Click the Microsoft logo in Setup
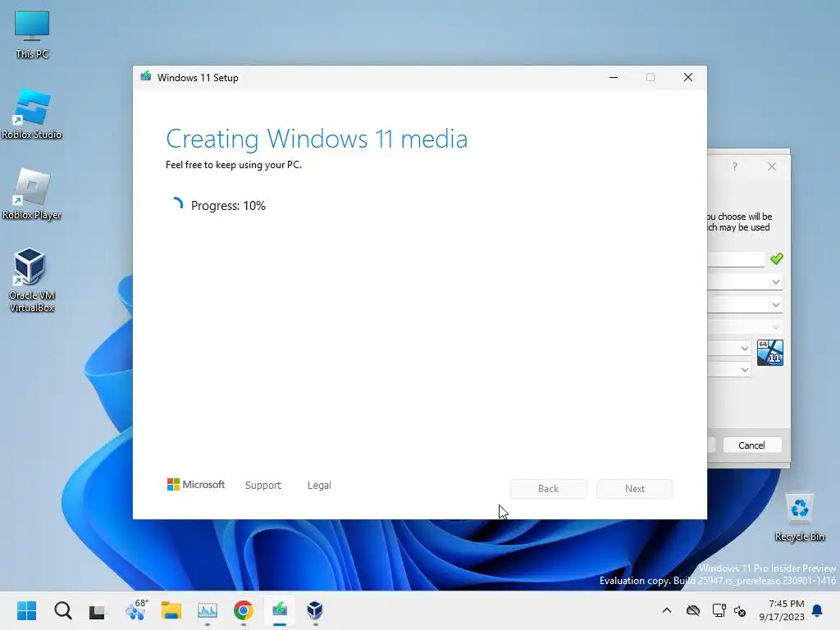 196,485
